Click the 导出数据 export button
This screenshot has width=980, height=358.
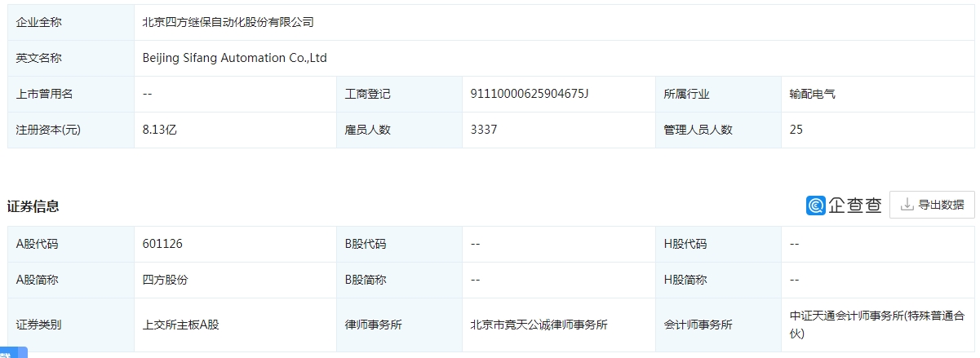pyautogui.click(x=932, y=205)
